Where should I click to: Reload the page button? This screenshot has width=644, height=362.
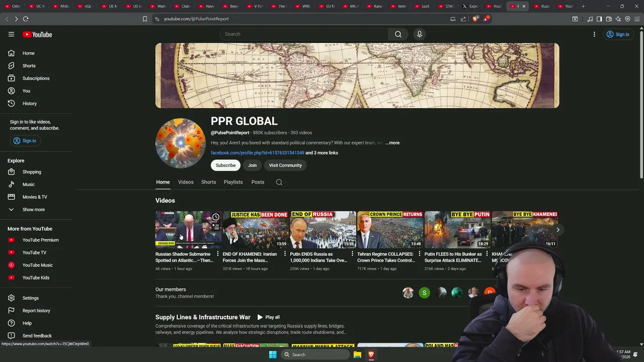pyautogui.click(x=26, y=19)
